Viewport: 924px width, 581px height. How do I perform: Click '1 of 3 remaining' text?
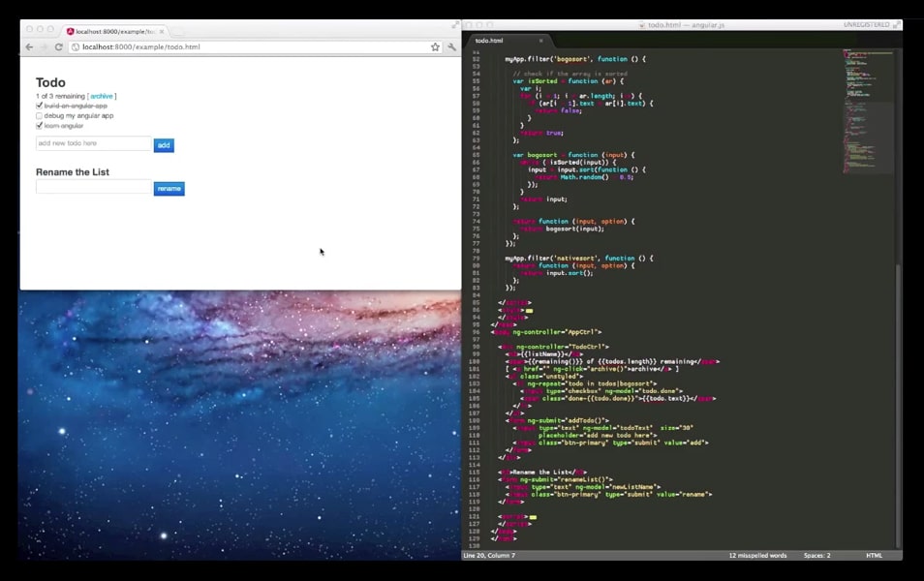pos(60,96)
